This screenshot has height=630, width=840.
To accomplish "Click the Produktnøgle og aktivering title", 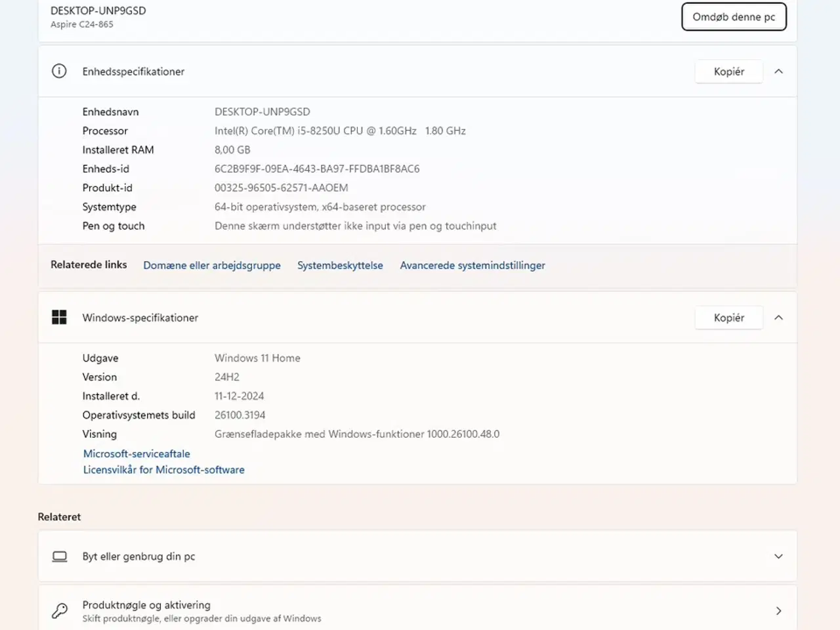I will (x=146, y=605).
